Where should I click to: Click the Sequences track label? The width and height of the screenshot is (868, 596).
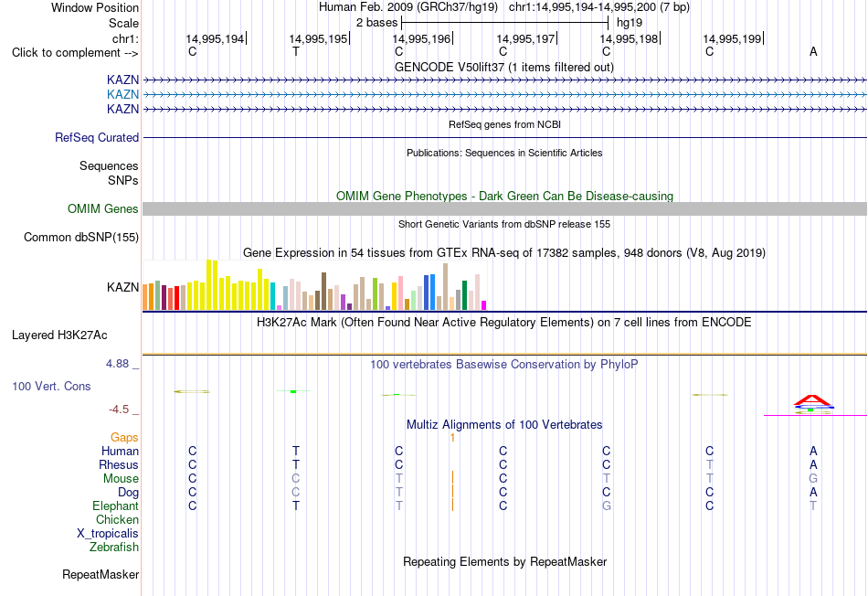(x=109, y=165)
